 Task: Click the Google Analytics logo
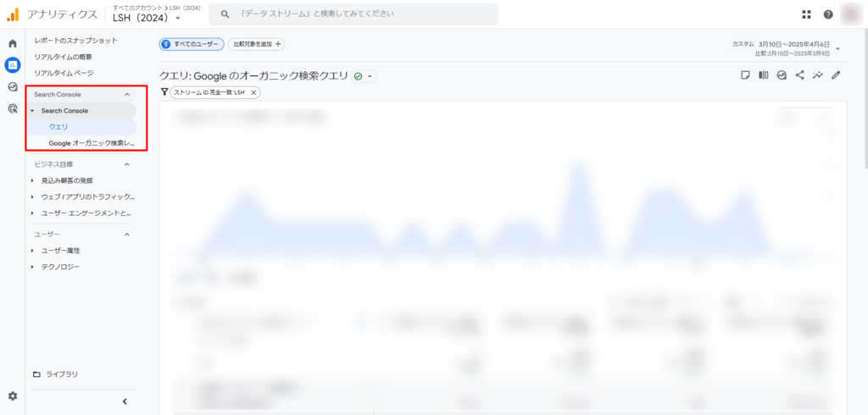(x=14, y=14)
